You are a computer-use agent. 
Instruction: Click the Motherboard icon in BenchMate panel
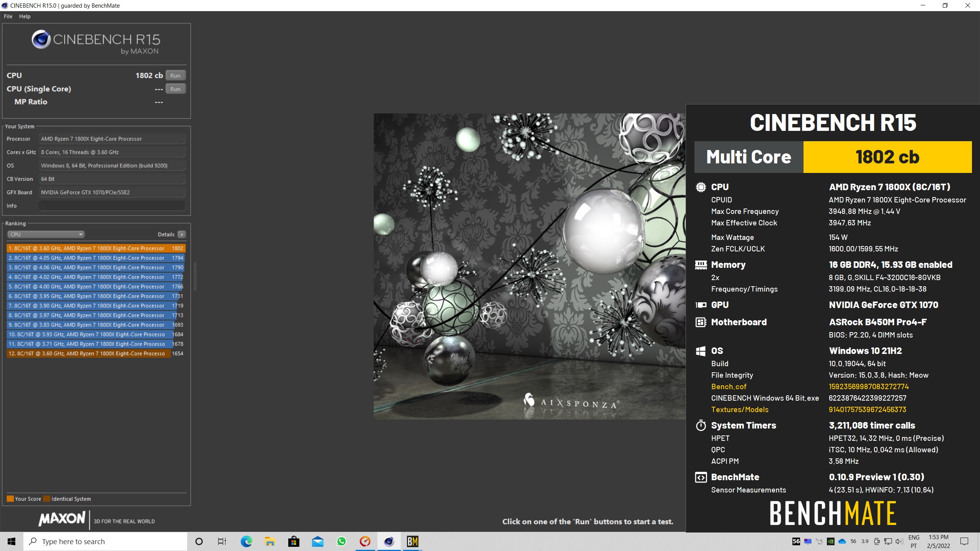701,322
